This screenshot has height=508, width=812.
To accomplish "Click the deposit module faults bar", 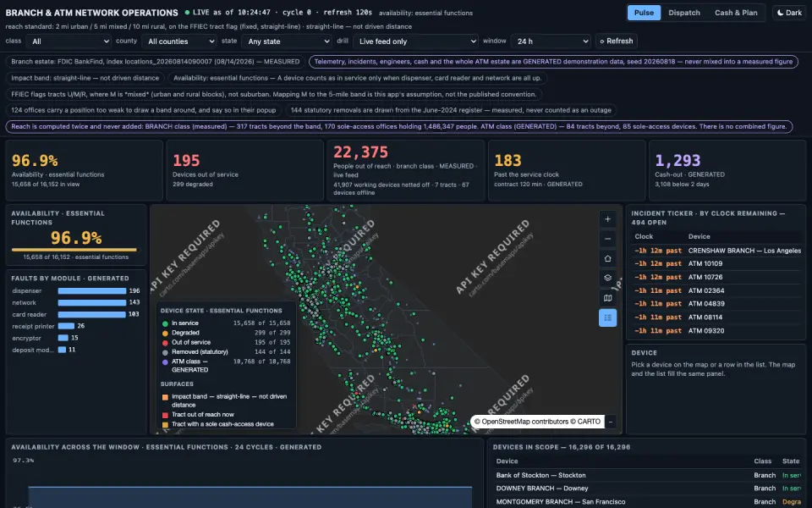I will (62, 350).
